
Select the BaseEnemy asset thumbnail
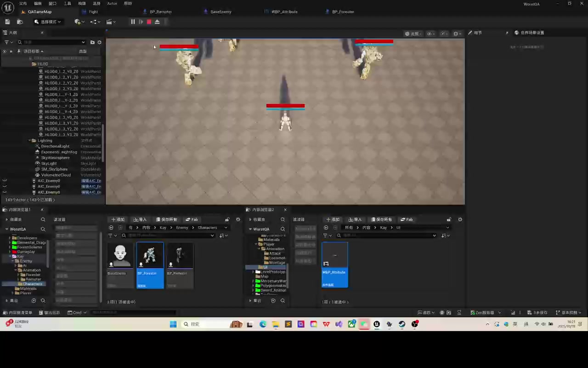coord(120,255)
